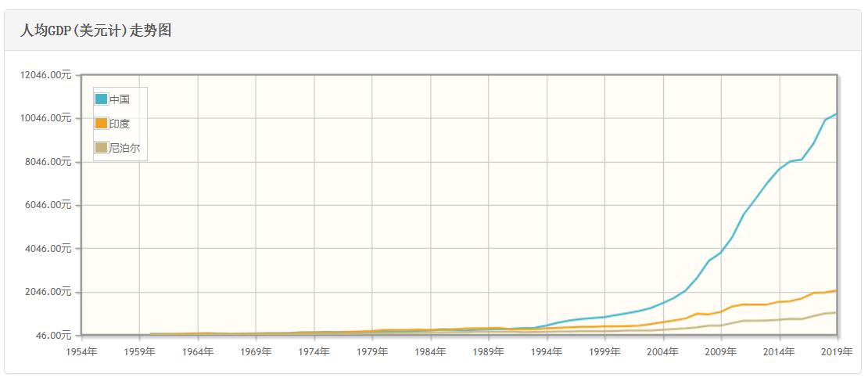
Task: Toggle the 中国 series legend label
Action: 119,99
